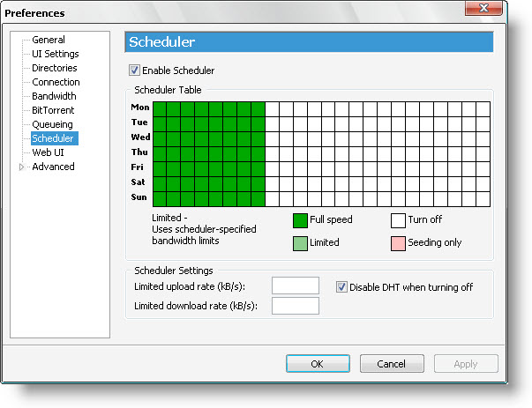Viewport: 532px width, 408px height.
Task: Open the BitTorrent preferences page
Action: 53,110
